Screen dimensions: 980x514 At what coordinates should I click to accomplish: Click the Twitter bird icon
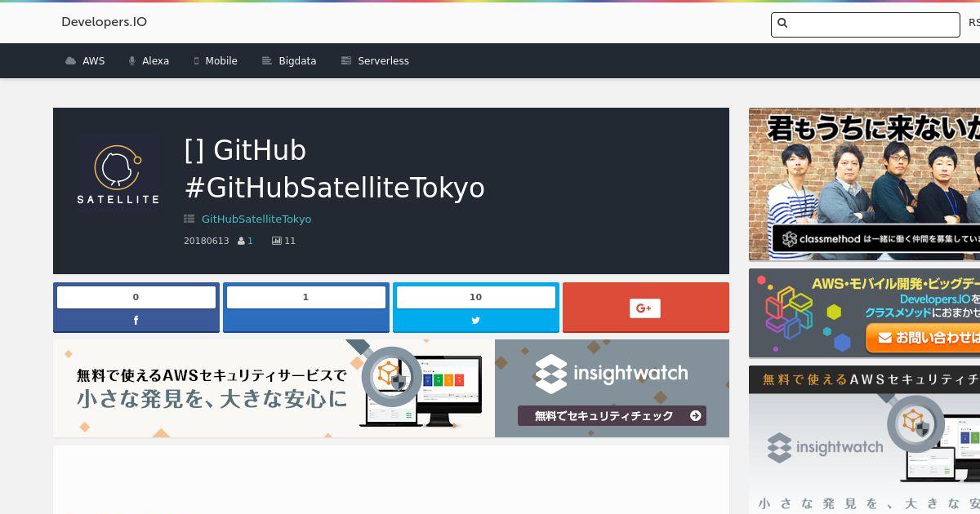tap(476, 321)
